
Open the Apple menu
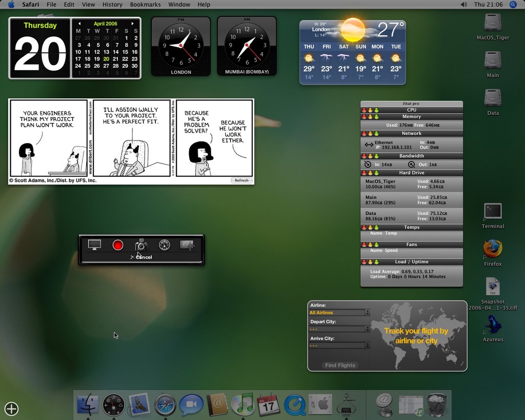tap(11, 4)
